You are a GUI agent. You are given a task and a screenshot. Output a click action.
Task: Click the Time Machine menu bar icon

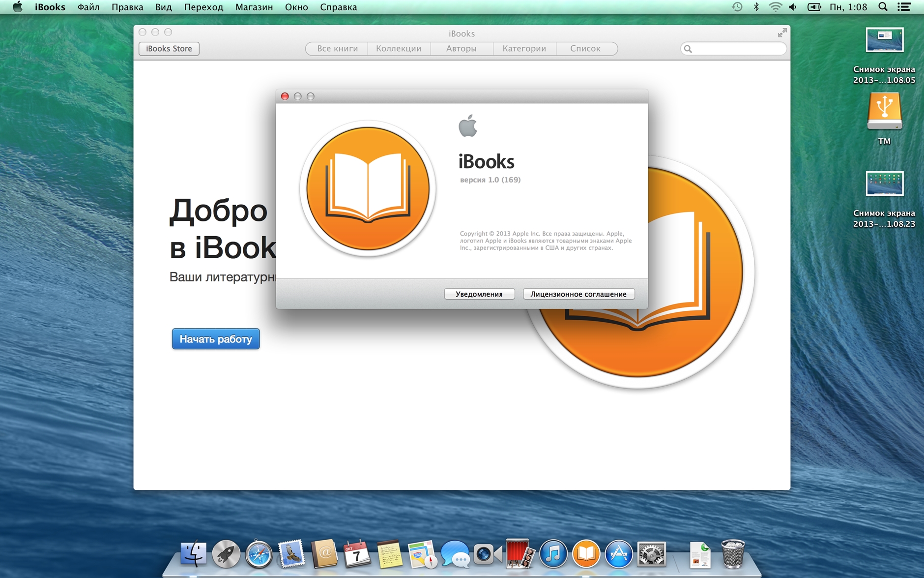pyautogui.click(x=737, y=7)
